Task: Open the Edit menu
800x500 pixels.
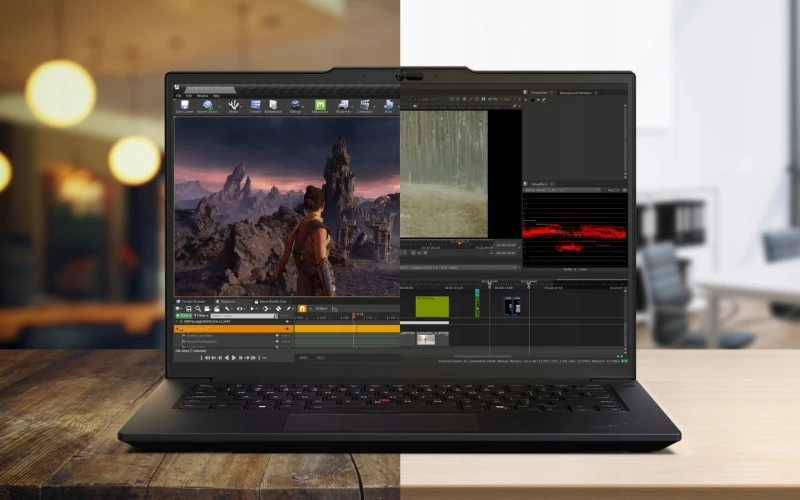Action: [189, 95]
